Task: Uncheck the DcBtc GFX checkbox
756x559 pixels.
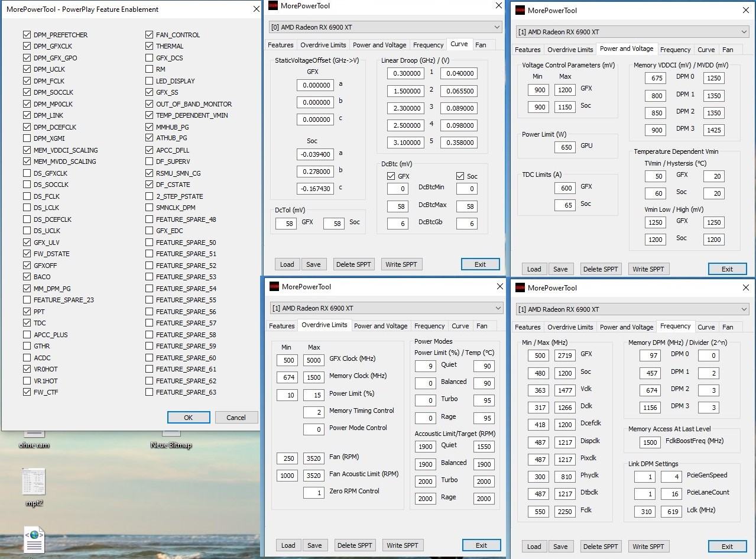Action: tap(391, 176)
